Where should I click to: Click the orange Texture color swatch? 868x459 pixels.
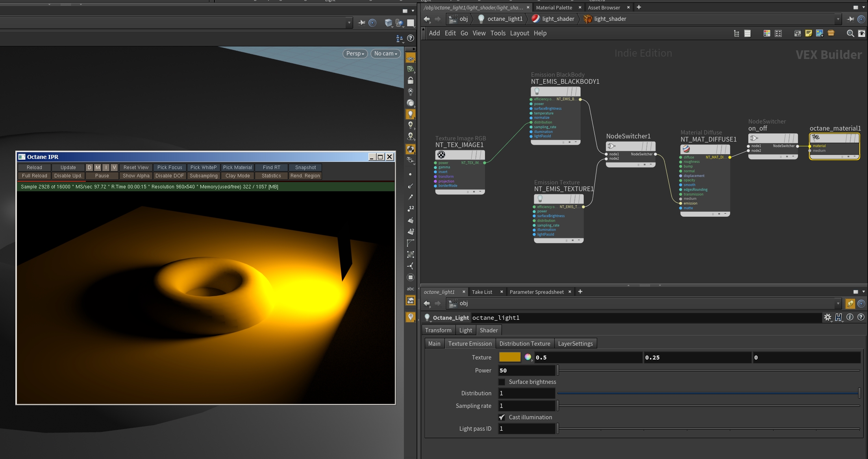pyautogui.click(x=510, y=357)
